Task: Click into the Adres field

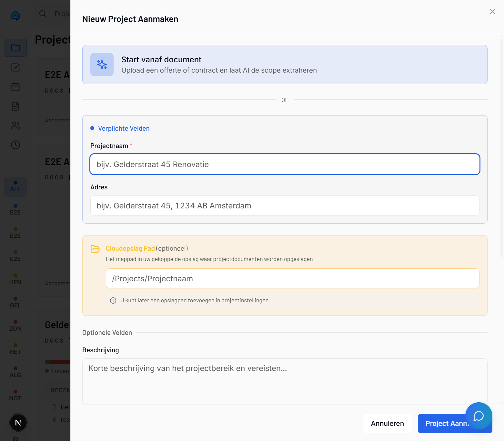Action: (285, 205)
